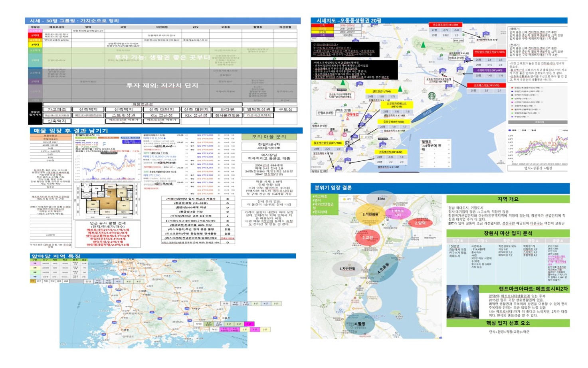Select the 전세 legend toggle above the price chart
Viewport: 588px width, 368px height.
point(523,130)
